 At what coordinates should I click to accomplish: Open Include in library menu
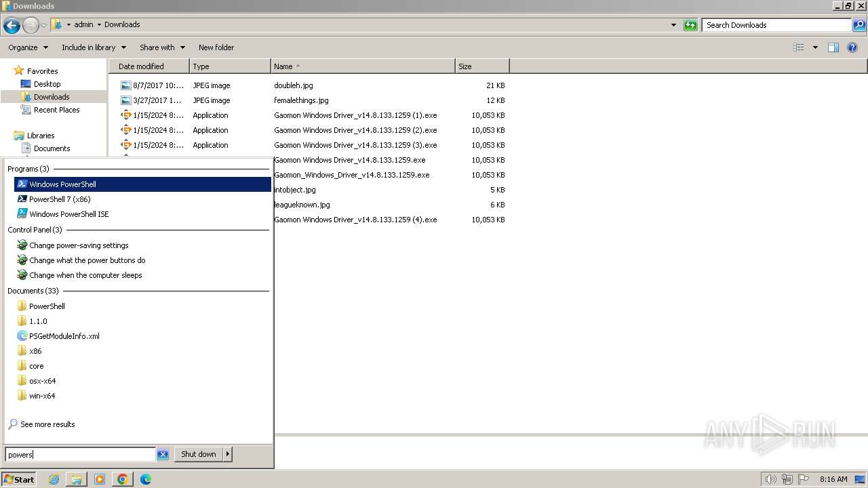point(94,47)
